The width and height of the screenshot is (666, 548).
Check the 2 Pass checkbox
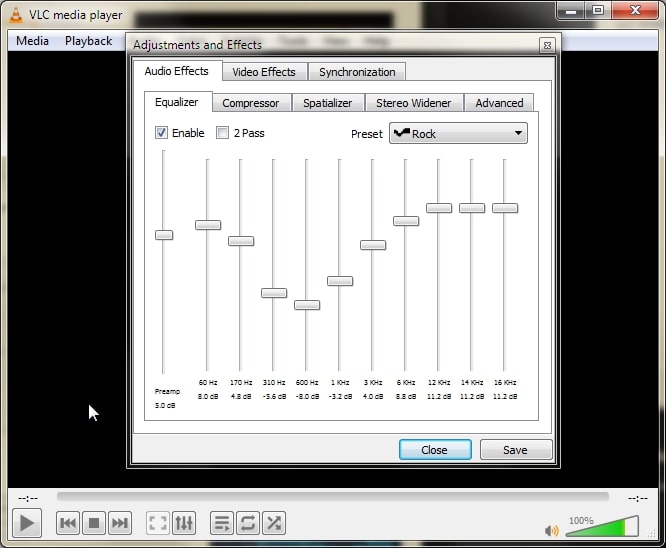point(223,133)
